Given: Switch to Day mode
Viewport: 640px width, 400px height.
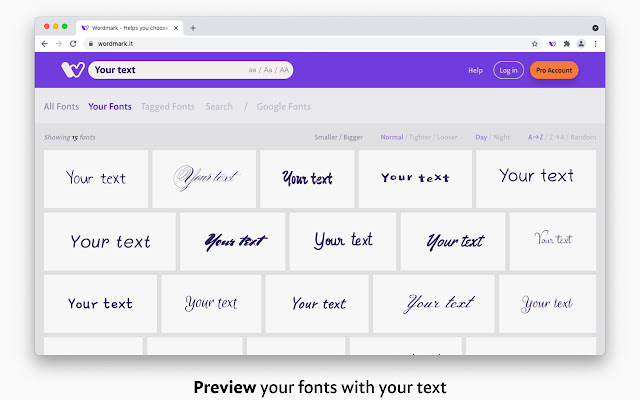Looking at the screenshot, I should (x=481, y=137).
